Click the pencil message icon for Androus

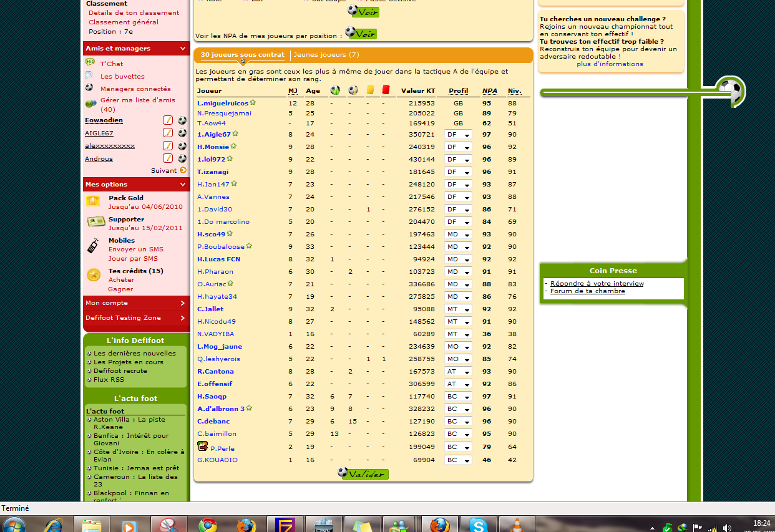167,158
